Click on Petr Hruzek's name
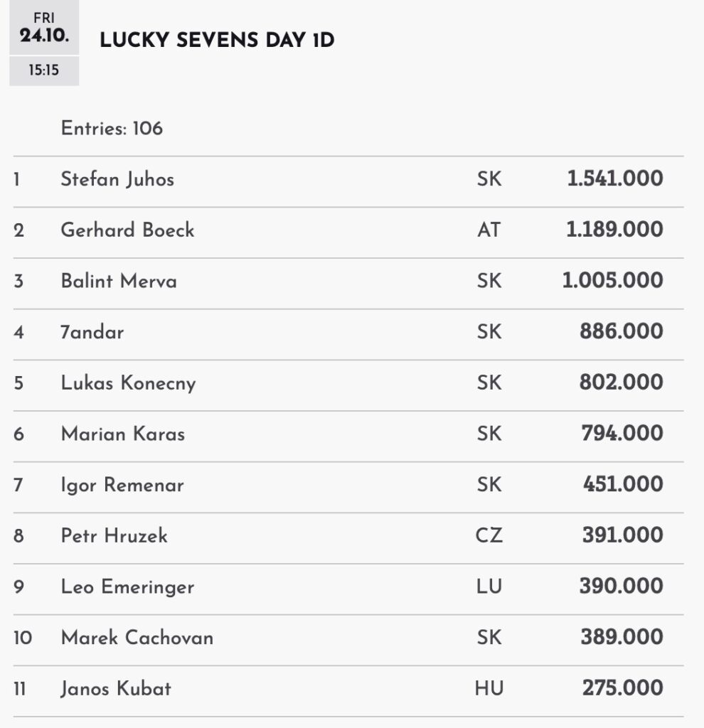Screen dimensions: 704x728 114,535
